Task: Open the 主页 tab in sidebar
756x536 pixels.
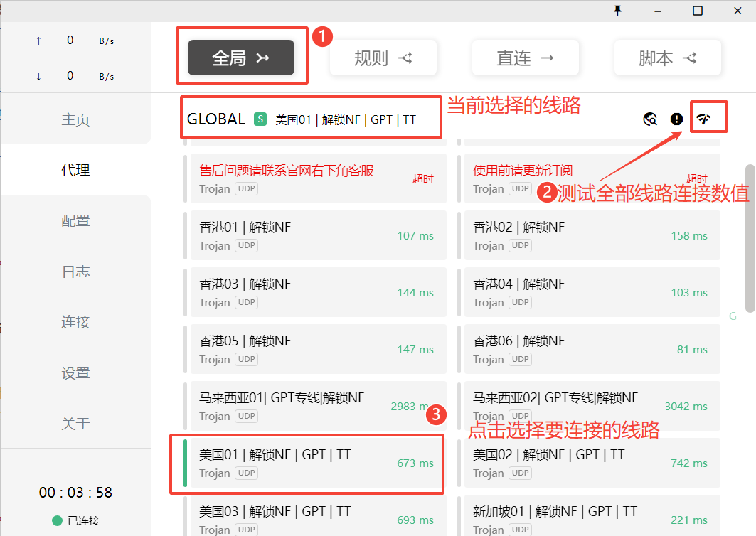Action: coord(75,119)
